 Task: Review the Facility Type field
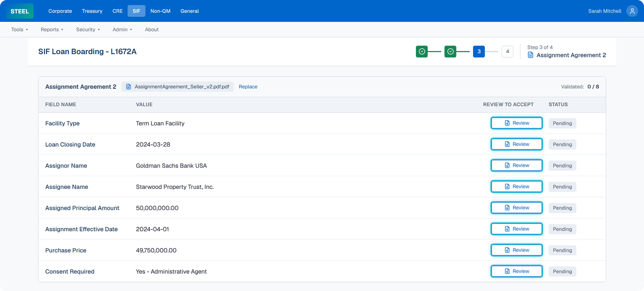(517, 123)
